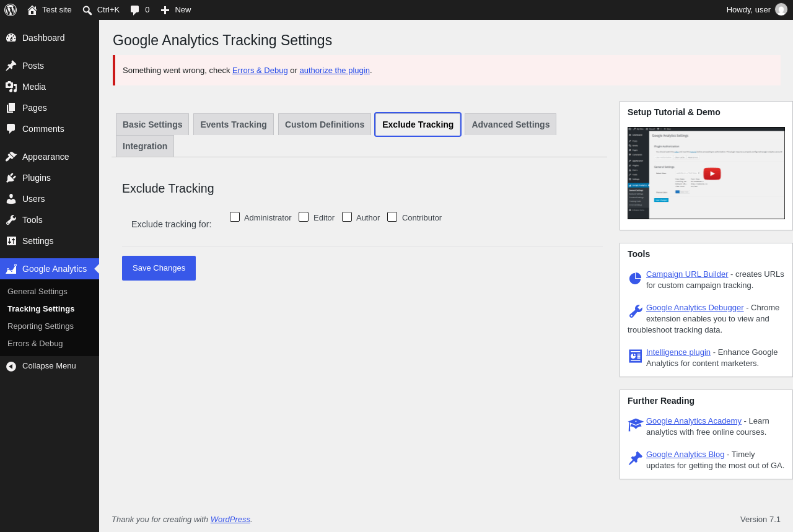Click the Tools wrench icon in sidebar
Viewport: 793px width, 532px height.
pyautogui.click(x=11, y=220)
